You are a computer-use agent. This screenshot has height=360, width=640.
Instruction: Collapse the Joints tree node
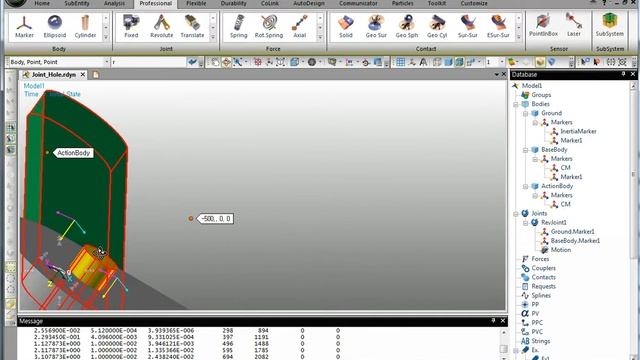pyautogui.click(x=516, y=213)
